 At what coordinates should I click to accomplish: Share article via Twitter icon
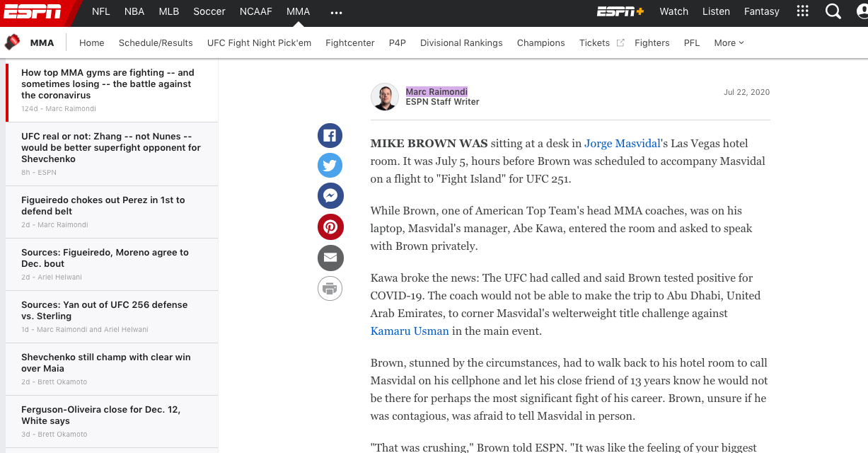pyautogui.click(x=330, y=166)
